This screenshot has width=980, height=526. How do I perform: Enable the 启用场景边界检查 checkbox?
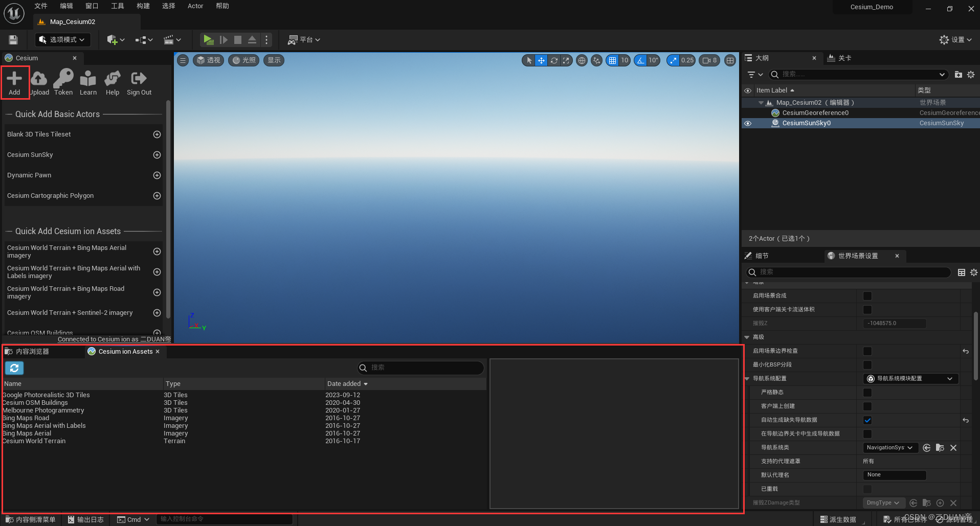point(867,351)
